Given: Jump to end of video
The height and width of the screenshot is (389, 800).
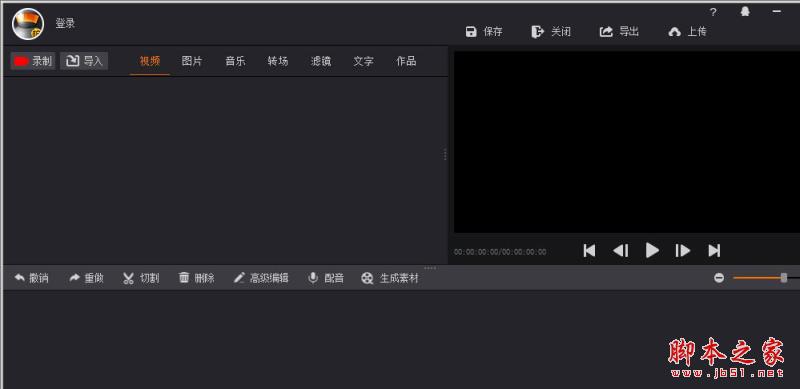Looking at the screenshot, I should click(x=714, y=251).
